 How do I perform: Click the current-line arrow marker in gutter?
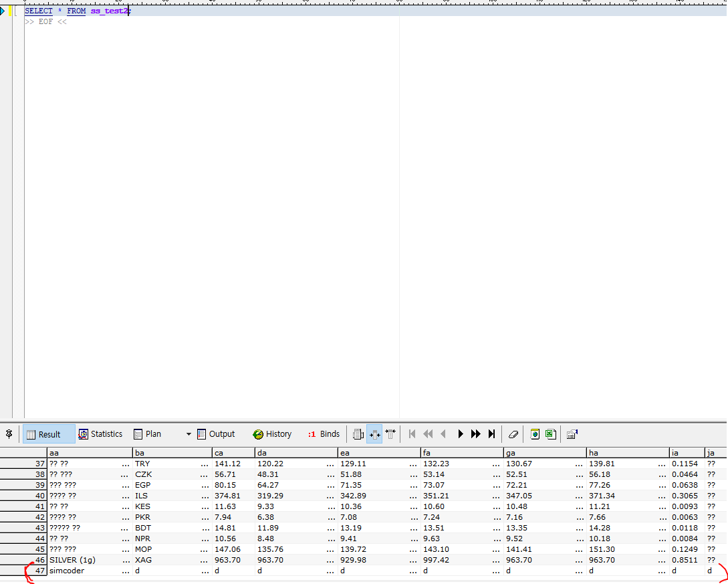(3, 11)
